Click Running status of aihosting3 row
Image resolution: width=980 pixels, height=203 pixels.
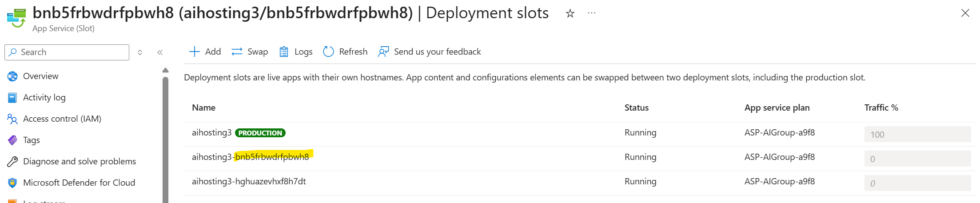640,132
